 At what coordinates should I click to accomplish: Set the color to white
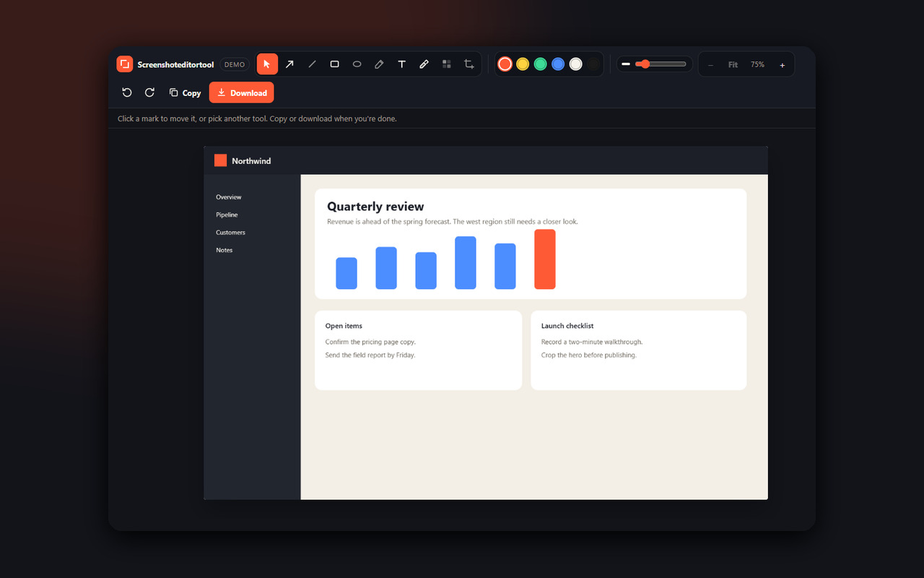pyautogui.click(x=575, y=64)
